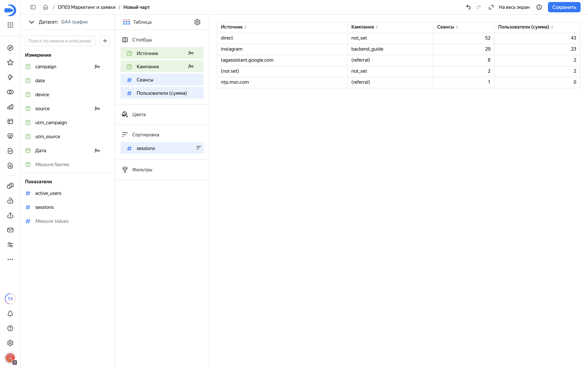Open the notifications bell icon

(x=10, y=314)
